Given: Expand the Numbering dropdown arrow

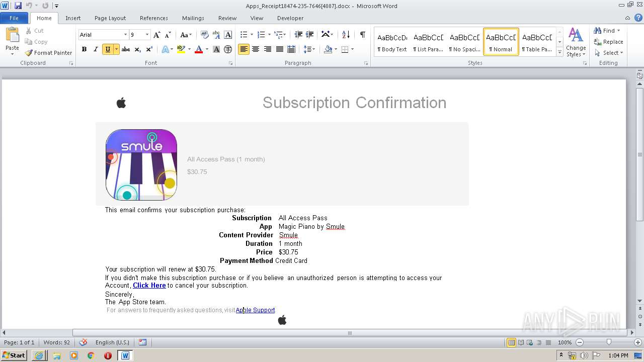Looking at the screenshot, I should tap(269, 35).
